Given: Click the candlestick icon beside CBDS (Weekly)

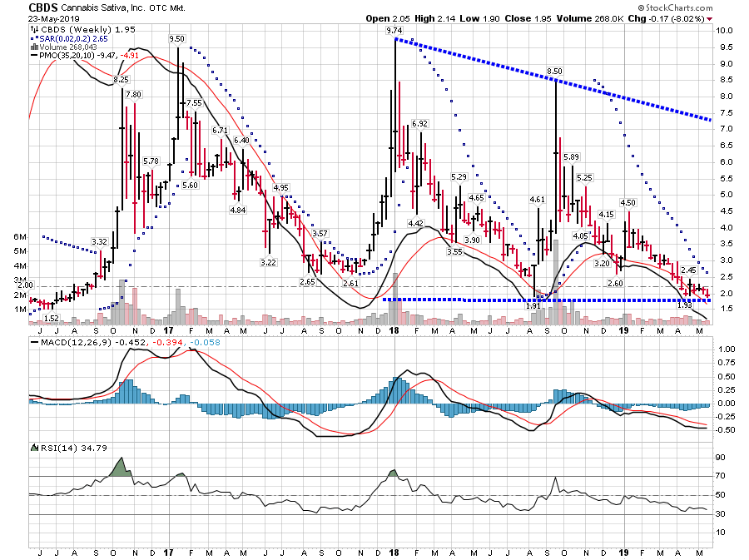Looking at the screenshot, I should point(33,29).
